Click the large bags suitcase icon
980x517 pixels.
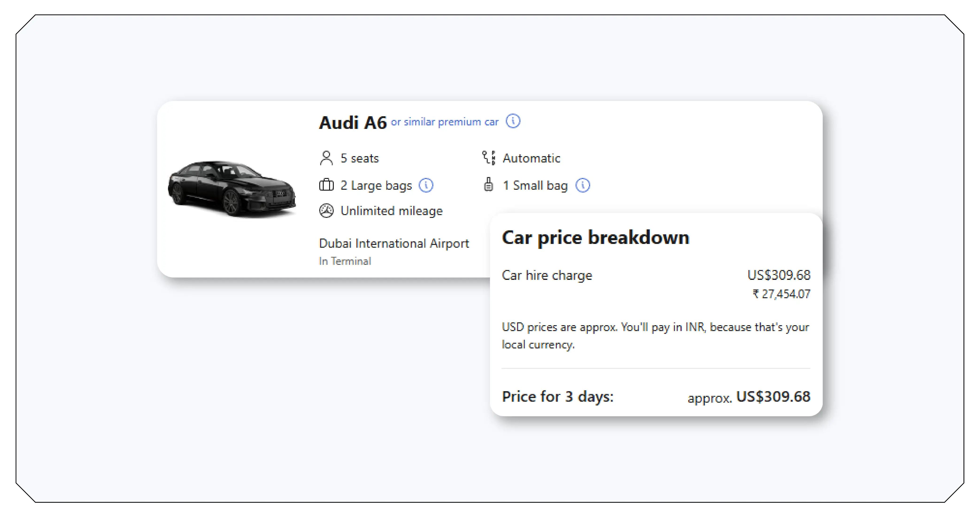326,185
